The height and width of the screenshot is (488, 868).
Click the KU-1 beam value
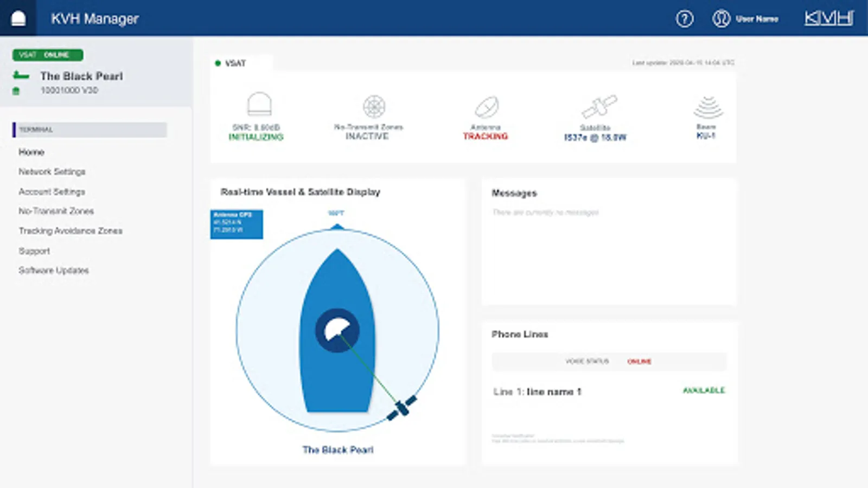pyautogui.click(x=706, y=136)
